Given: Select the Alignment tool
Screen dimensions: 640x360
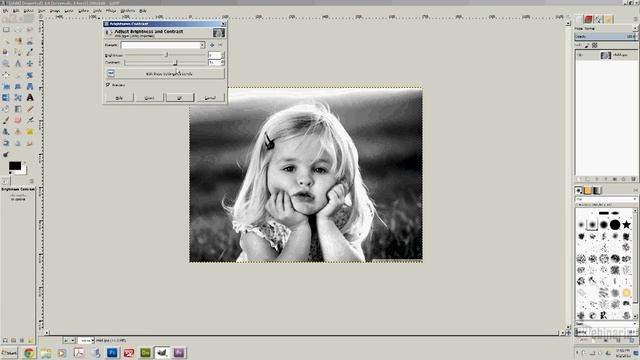Looking at the screenshot, I should coord(6,75).
